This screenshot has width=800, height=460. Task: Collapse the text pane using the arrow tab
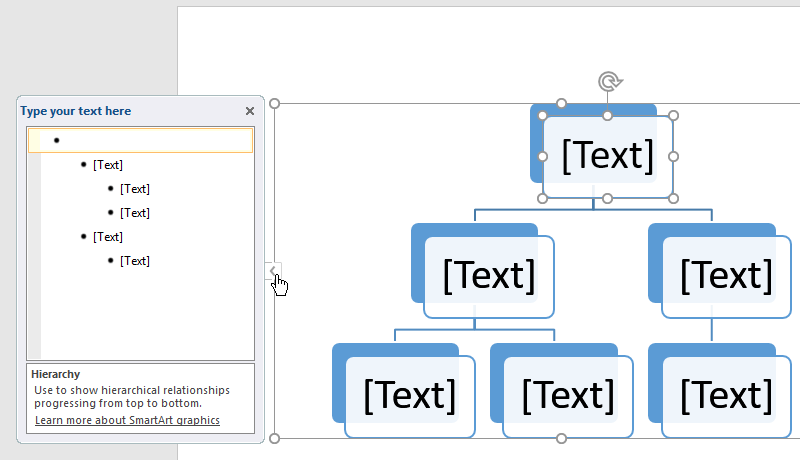click(x=273, y=270)
